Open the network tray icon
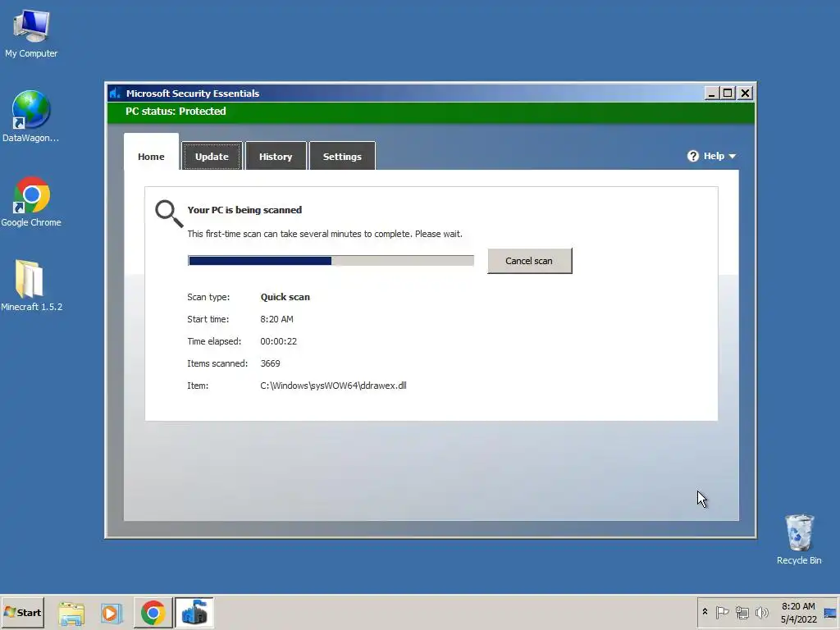 pyautogui.click(x=742, y=612)
